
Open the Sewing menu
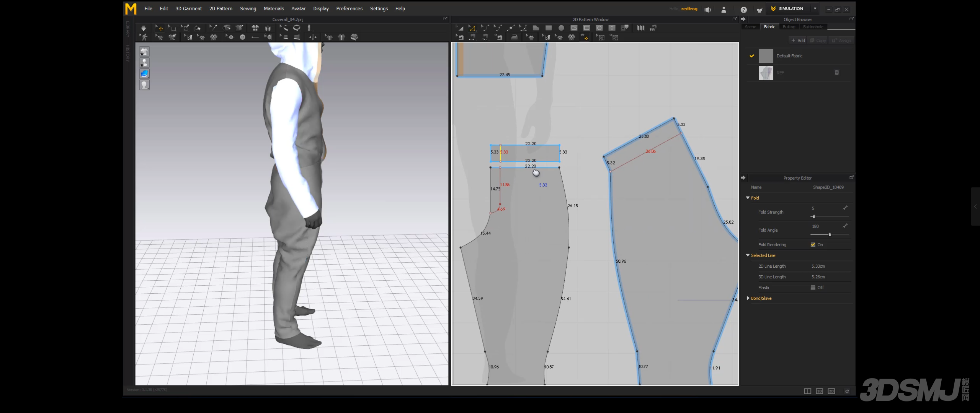click(x=248, y=8)
